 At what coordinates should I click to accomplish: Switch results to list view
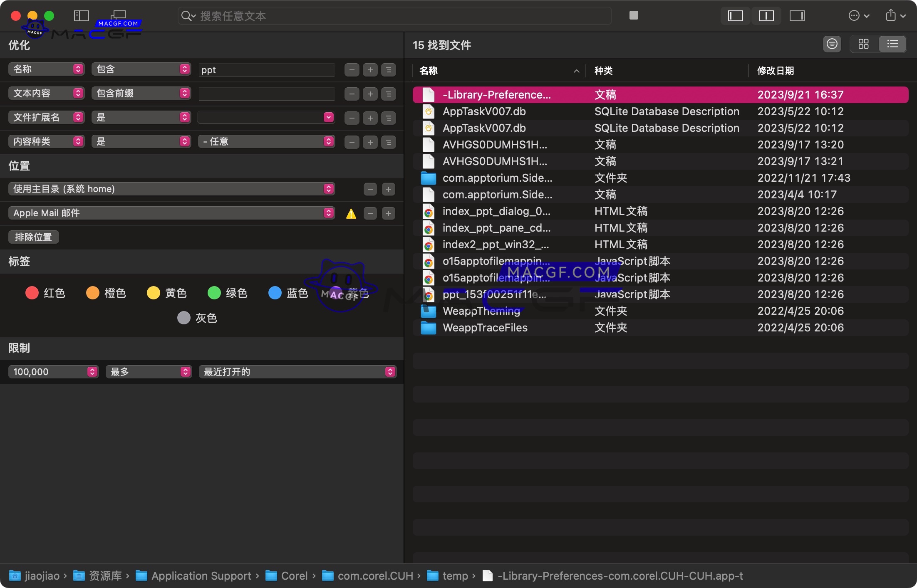(893, 44)
